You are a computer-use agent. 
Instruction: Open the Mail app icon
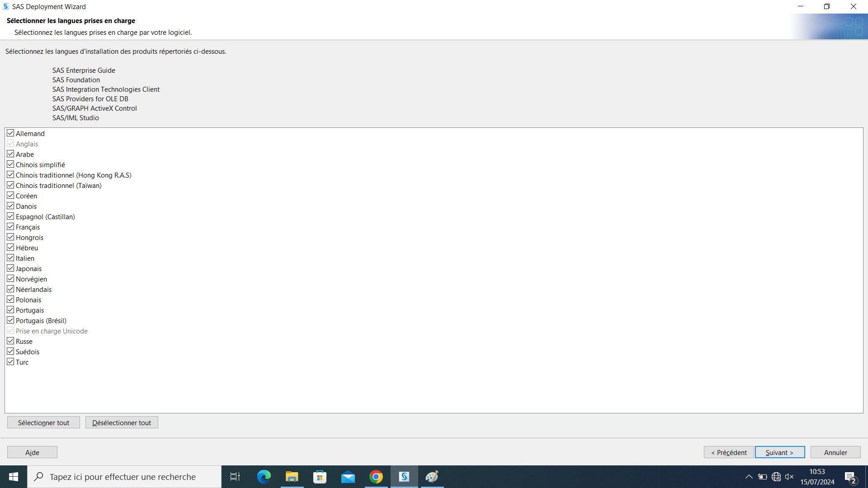point(348,477)
